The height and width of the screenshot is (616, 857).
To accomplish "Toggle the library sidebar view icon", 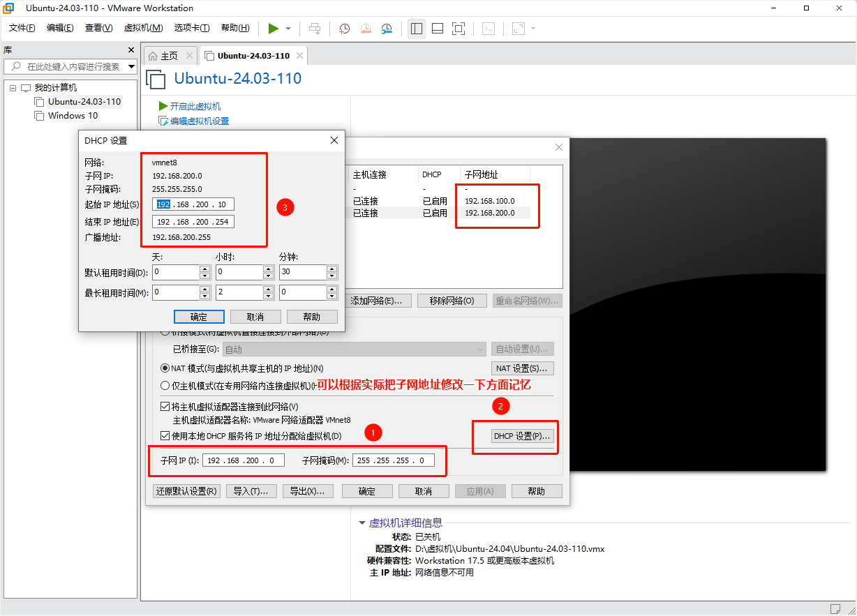I will tap(417, 29).
